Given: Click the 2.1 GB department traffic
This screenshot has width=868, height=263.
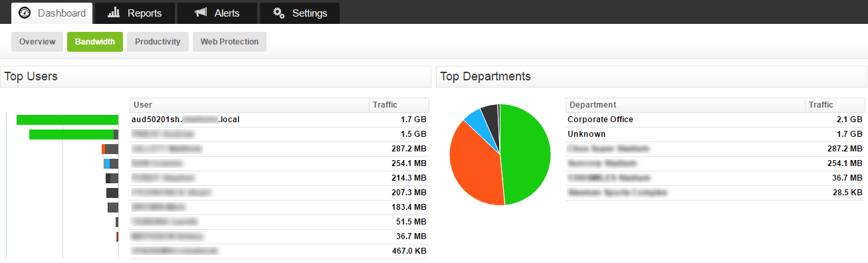Looking at the screenshot, I should (x=850, y=120).
